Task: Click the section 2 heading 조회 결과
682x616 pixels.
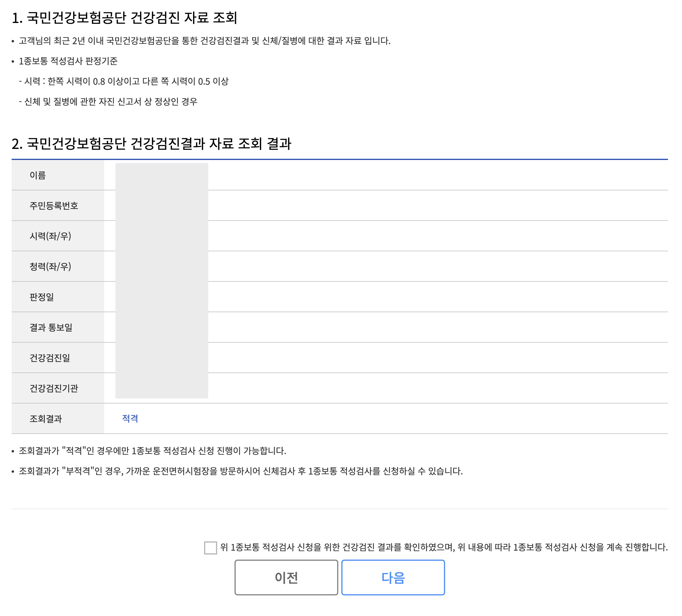Action: coord(152,144)
